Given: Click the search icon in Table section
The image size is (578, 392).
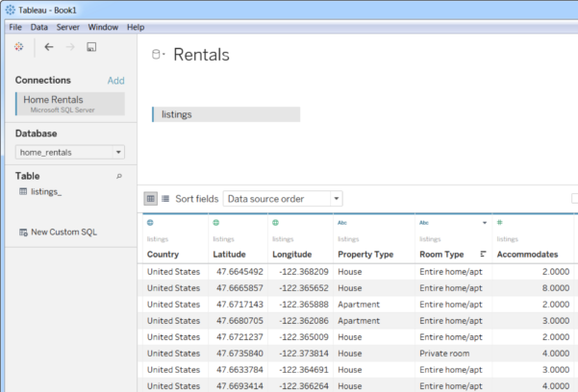Looking at the screenshot, I should pos(119,177).
